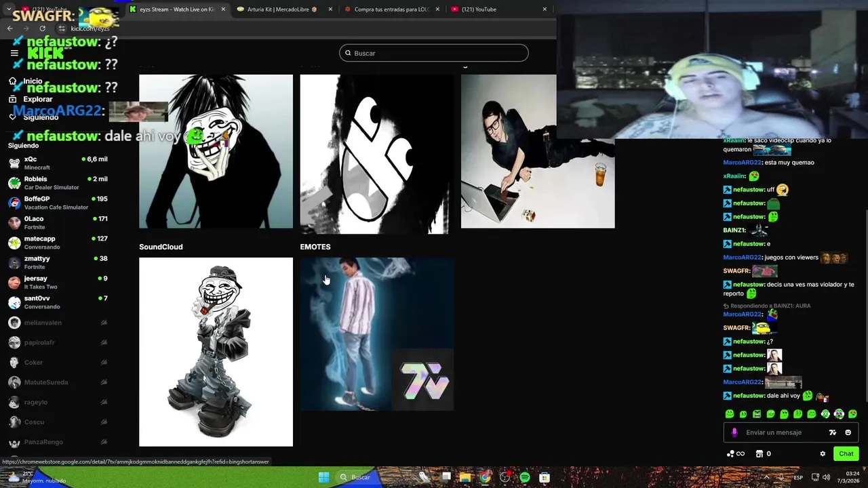Click nefaustow username in 'dale ahi voy' message

(749, 396)
